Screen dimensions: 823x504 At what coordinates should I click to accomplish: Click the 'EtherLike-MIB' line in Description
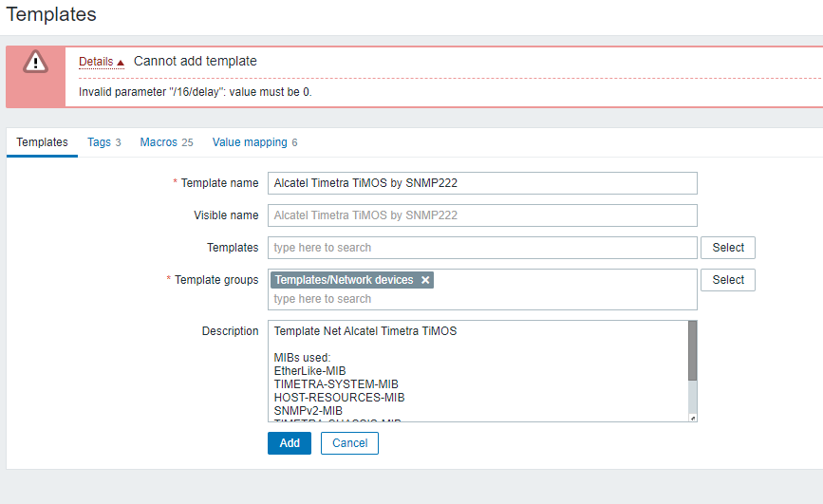[x=309, y=371]
